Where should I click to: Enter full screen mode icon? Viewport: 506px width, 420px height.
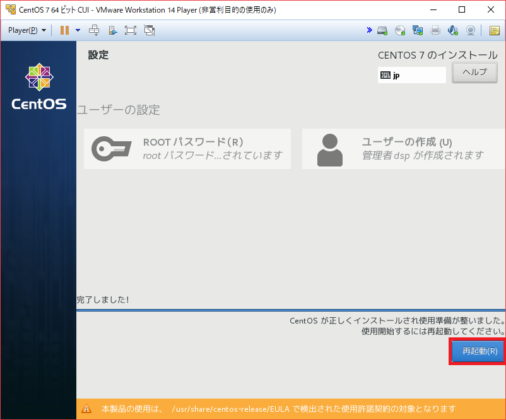131,30
